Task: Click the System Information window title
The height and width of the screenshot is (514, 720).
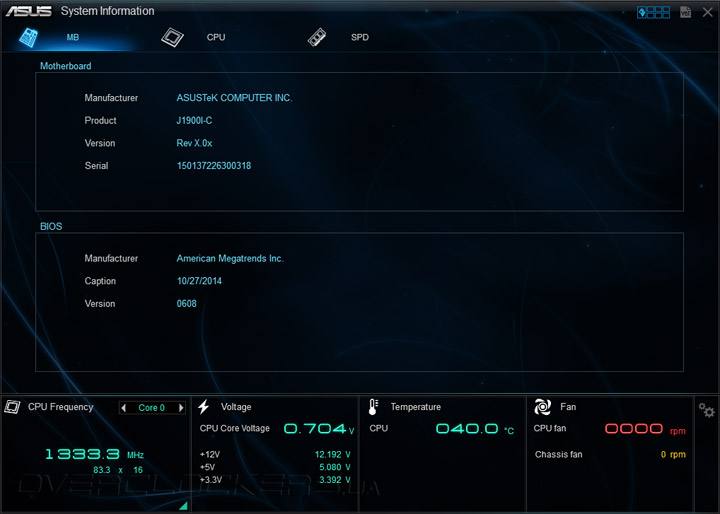Action: [x=107, y=11]
